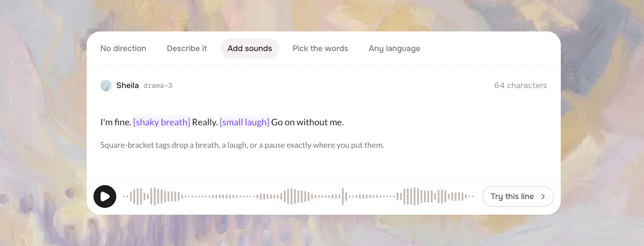Click the 64 characters counter
Image resolution: width=644 pixels, height=246 pixels.
pos(520,86)
